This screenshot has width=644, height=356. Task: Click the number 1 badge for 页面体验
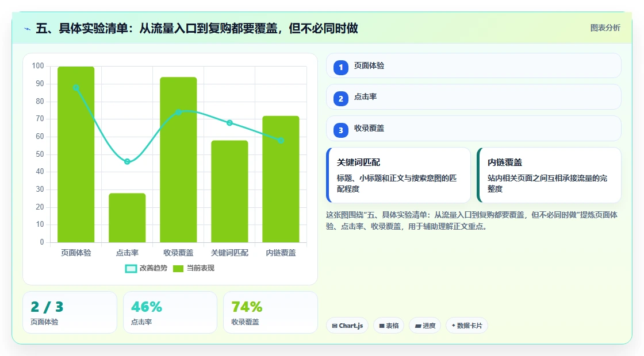tap(340, 67)
